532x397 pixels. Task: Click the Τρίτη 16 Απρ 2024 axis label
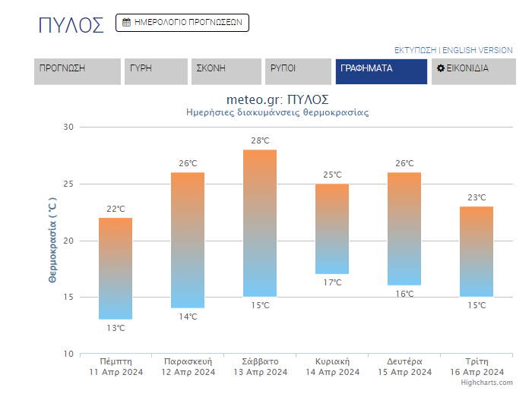477,367
